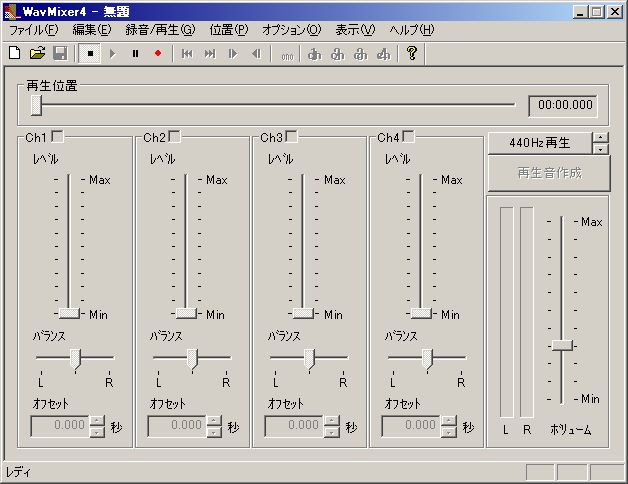Click the third 'ch' channel toolbar icon
The height and width of the screenshot is (484, 628).
pyautogui.click(x=360, y=54)
